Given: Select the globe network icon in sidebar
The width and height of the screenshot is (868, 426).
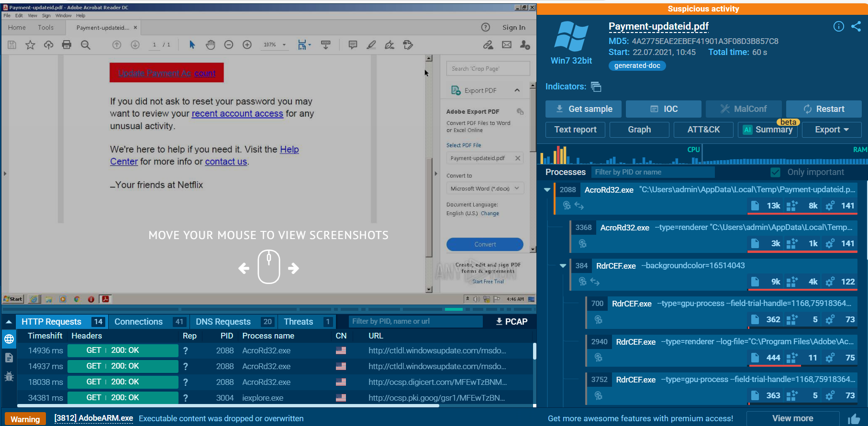Looking at the screenshot, I should [x=9, y=339].
